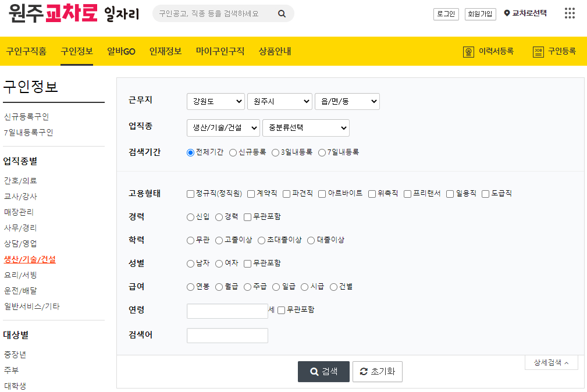Click the 검색어 keyword input field
The image size is (587, 392).
pyautogui.click(x=227, y=335)
